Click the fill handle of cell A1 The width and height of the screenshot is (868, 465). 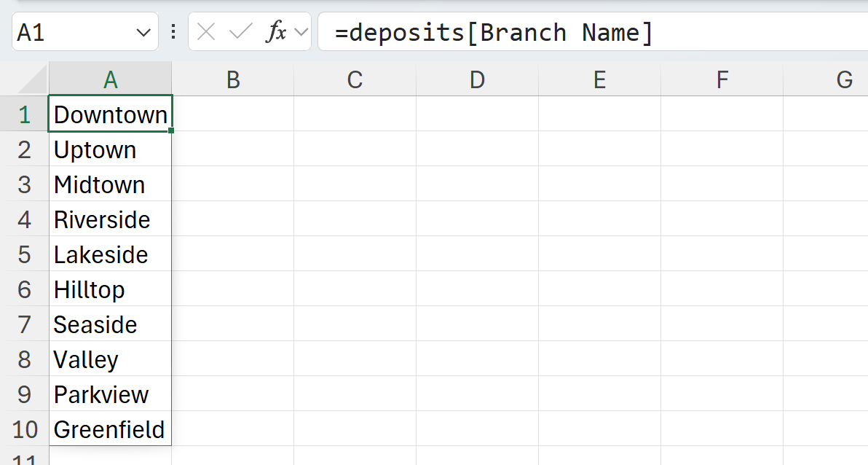(171, 131)
